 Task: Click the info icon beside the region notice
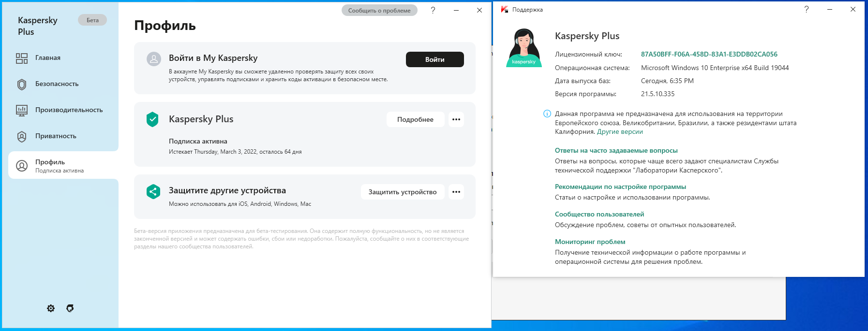[x=547, y=114]
